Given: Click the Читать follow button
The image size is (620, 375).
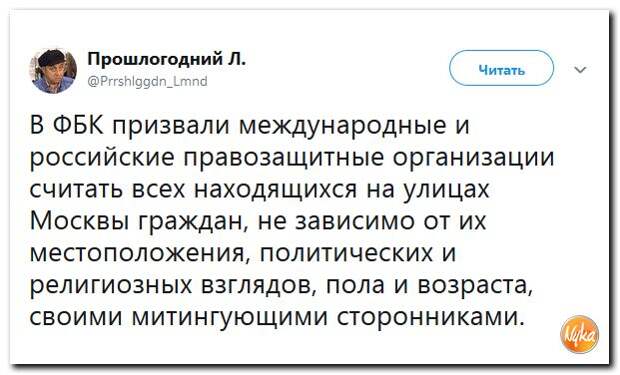Looking at the screenshot, I should click(501, 68).
